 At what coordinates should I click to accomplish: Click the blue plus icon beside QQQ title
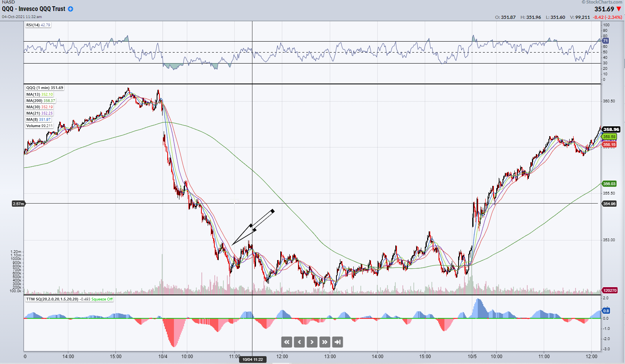[71, 9]
